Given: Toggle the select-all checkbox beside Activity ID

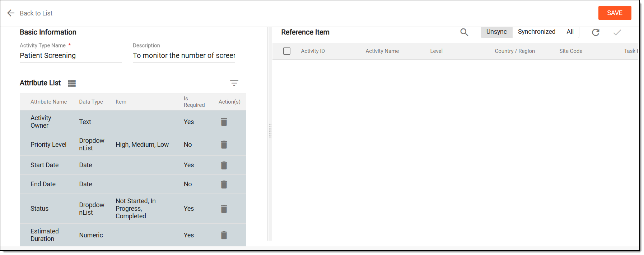Looking at the screenshot, I should [x=287, y=51].
